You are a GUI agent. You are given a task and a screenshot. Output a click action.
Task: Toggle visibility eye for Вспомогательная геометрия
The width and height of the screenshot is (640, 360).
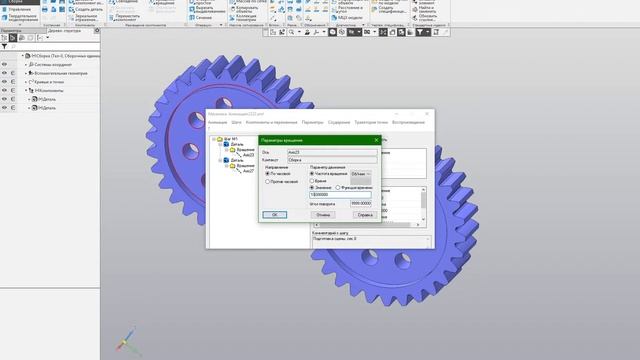point(4,73)
